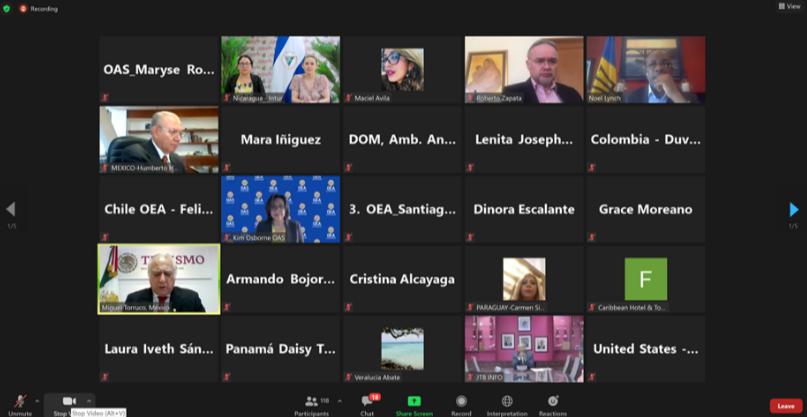Click the muted mic icon on Grace Moreano tile
Screen dimensions: 807x417
[x=592, y=237]
